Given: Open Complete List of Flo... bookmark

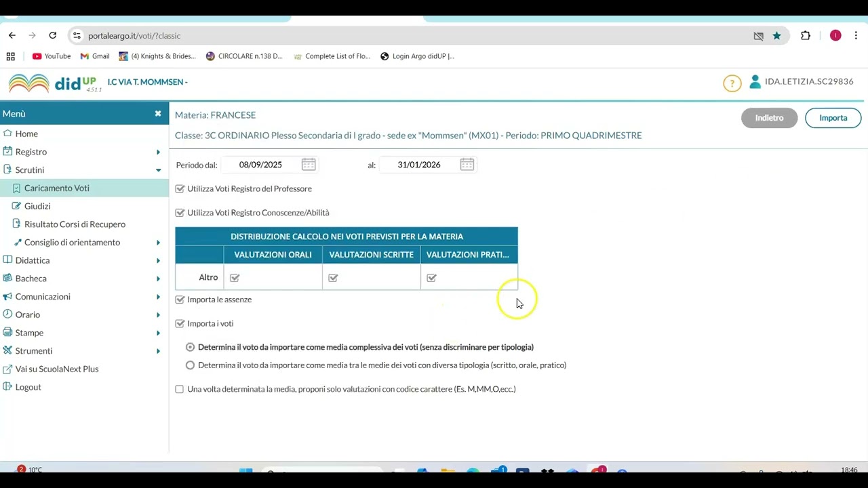Looking at the screenshot, I should 332,56.
